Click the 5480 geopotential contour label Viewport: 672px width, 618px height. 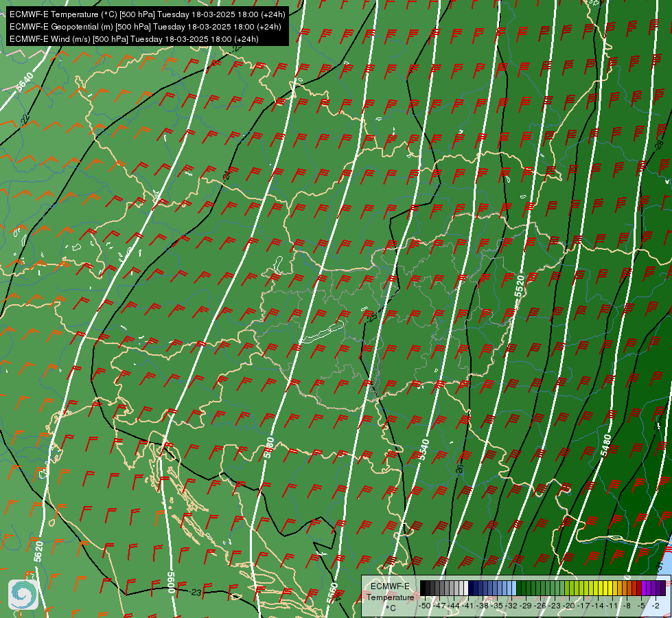coord(606,446)
